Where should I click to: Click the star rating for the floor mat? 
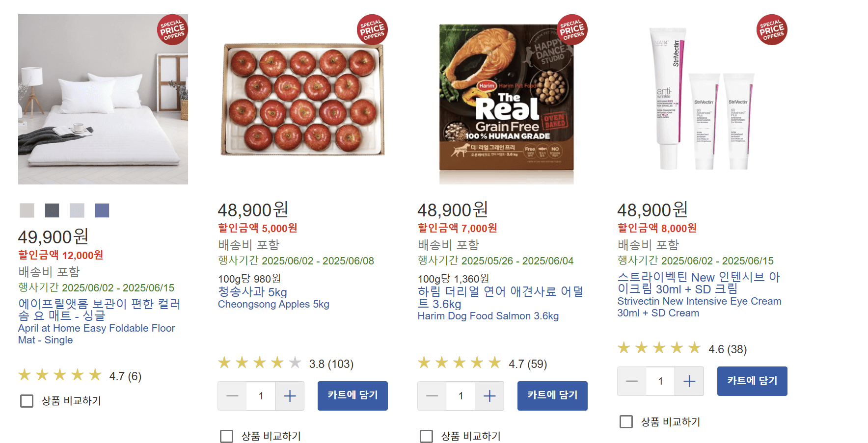pyautogui.click(x=60, y=374)
